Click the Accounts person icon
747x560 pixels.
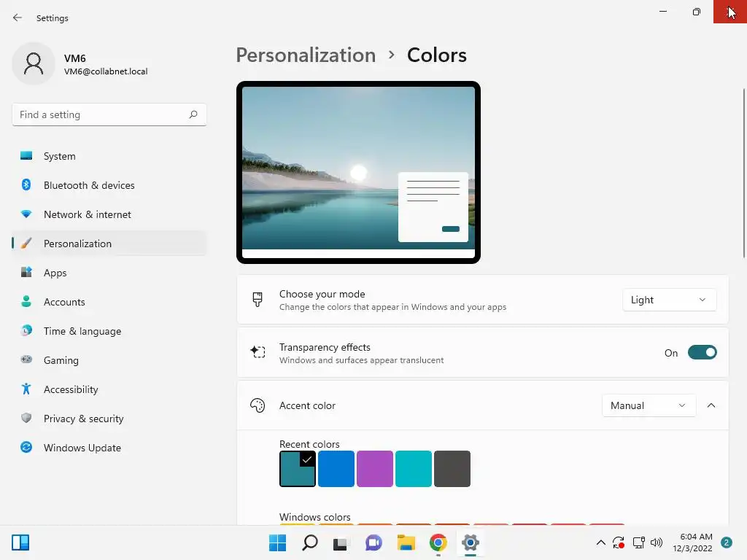(26, 301)
